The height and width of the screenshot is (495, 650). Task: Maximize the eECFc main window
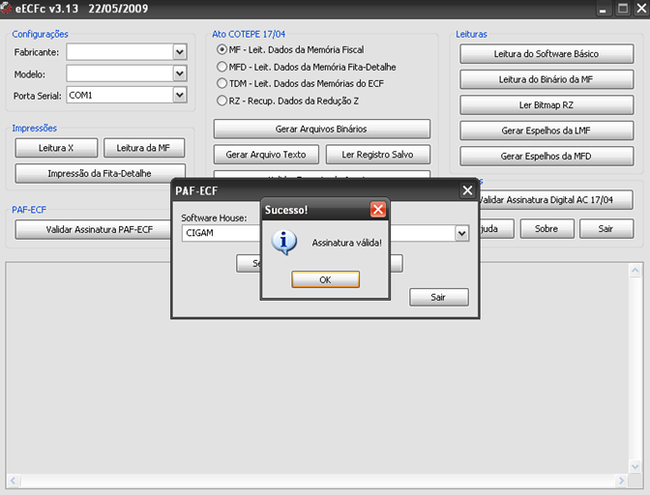tap(623, 9)
